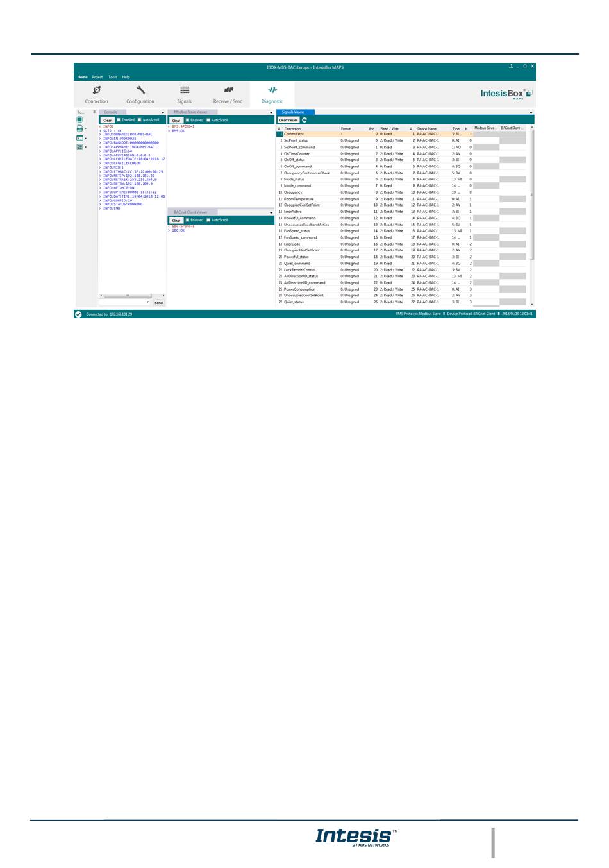Open the Tools menu

(x=113, y=77)
